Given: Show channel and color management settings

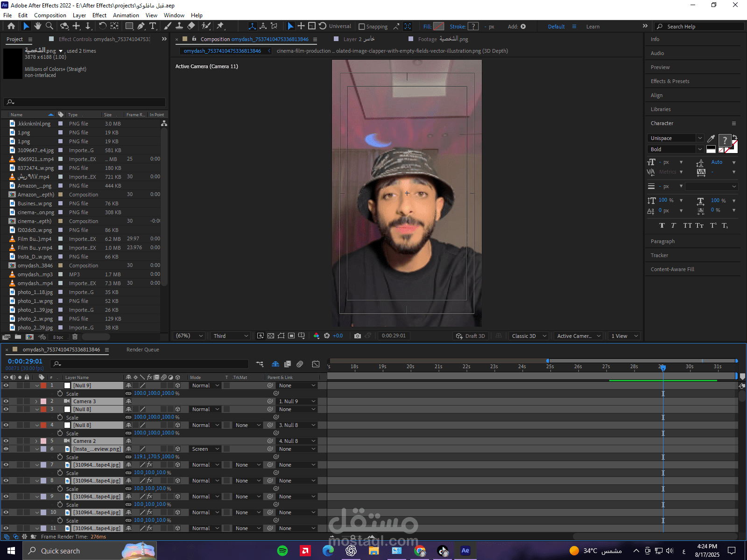Looking at the screenshot, I should (x=317, y=336).
